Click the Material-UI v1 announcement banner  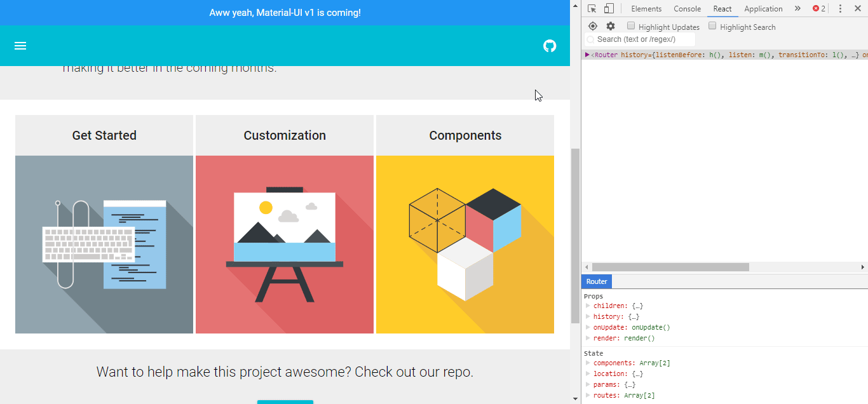point(285,13)
